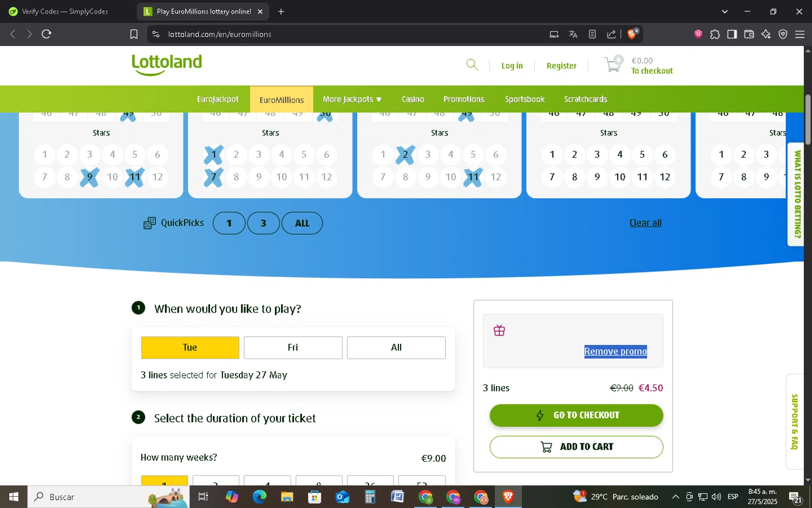The image size is (812, 508).
Task: Open the tab search dropdown arrow
Action: tap(725, 11)
